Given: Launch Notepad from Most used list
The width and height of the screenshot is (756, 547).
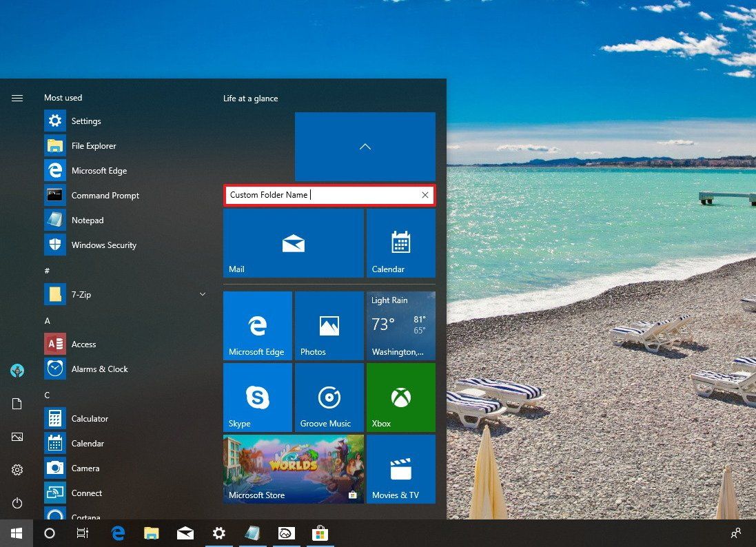Looking at the screenshot, I should point(88,220).
